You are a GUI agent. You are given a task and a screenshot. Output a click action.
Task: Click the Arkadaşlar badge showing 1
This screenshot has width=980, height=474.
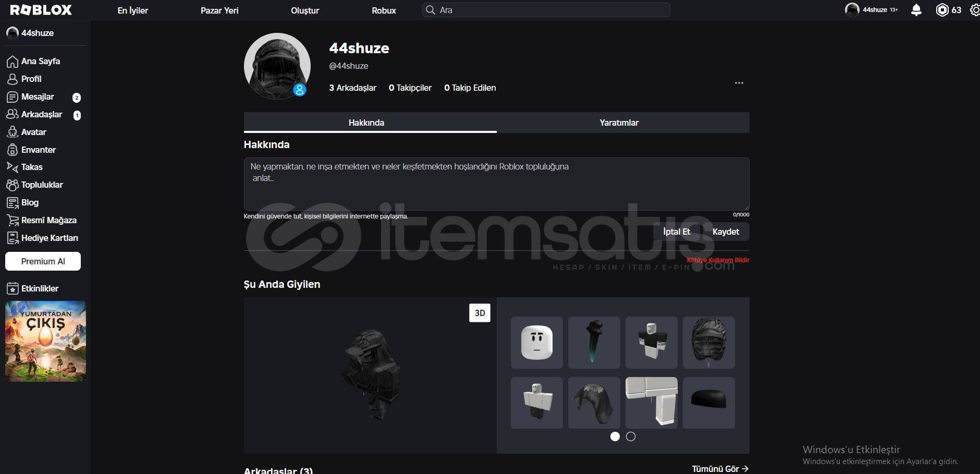[x=77, y=115]
